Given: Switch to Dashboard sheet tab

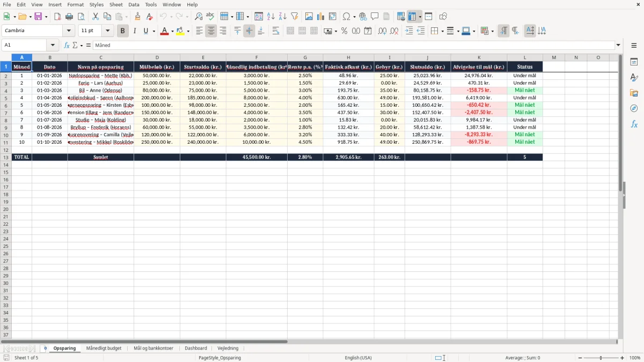Looking at the screenshot, I should pos(196,348).
